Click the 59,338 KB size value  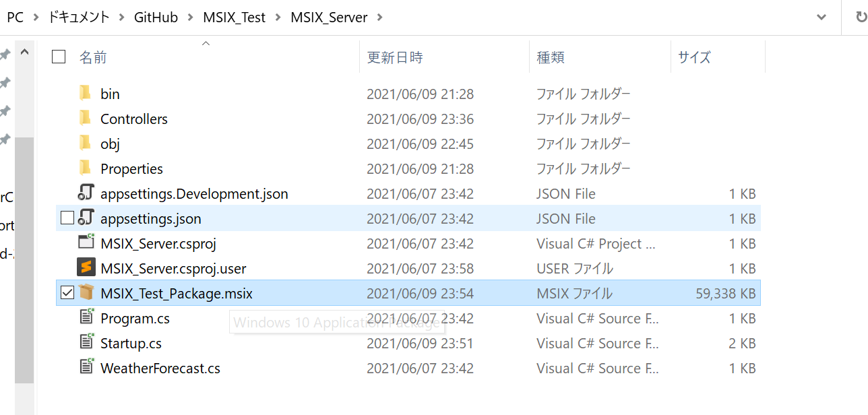(x=726, y=293)
